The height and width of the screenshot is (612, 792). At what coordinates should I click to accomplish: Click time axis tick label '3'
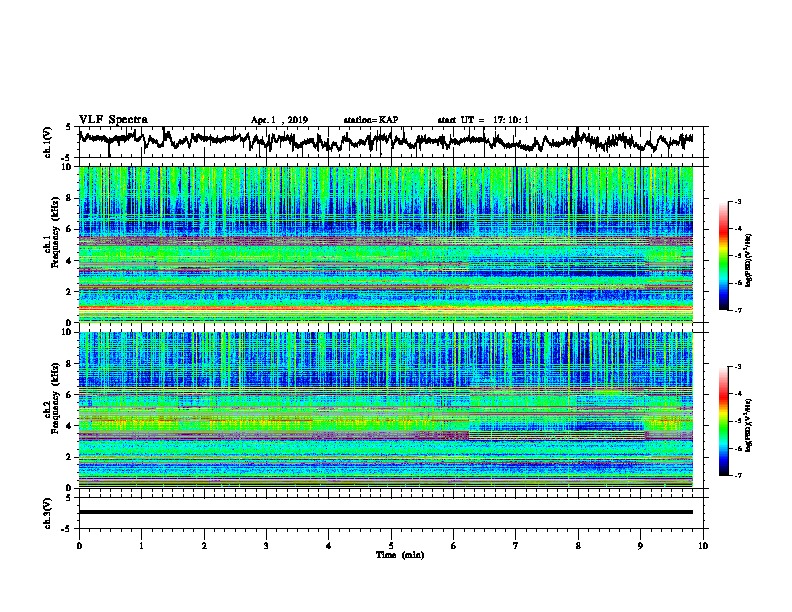click(x=266, y=546)
